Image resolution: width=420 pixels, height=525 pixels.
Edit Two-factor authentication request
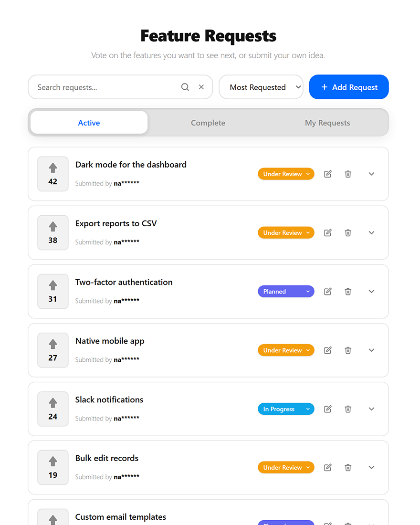(328, 291)
